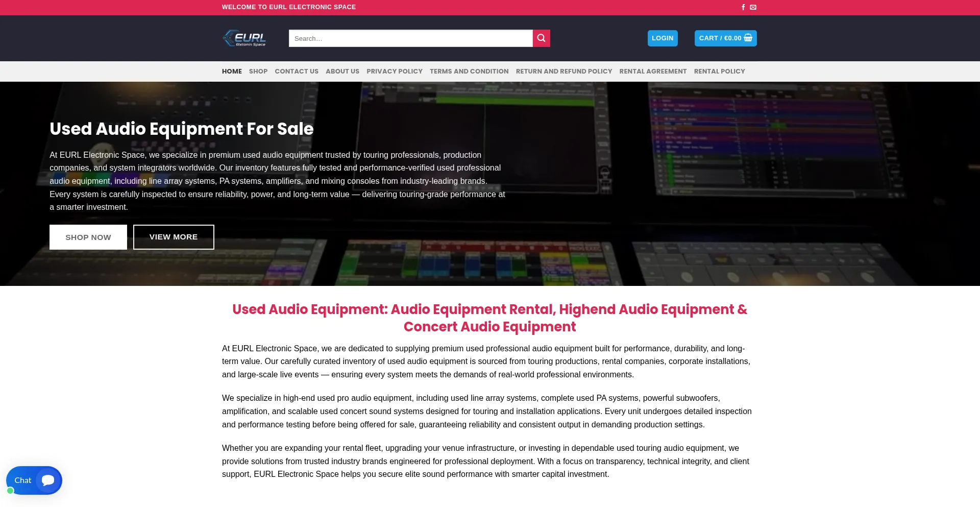Viewport: 980px width, 507px height.
Task: Click the Search input field
Action: (x=411, y=38)
